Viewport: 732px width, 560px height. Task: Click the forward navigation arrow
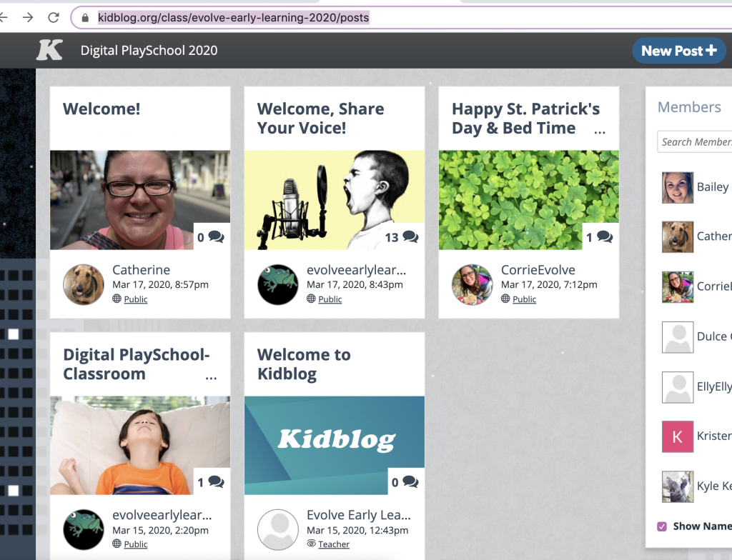[x=28, y=17]
